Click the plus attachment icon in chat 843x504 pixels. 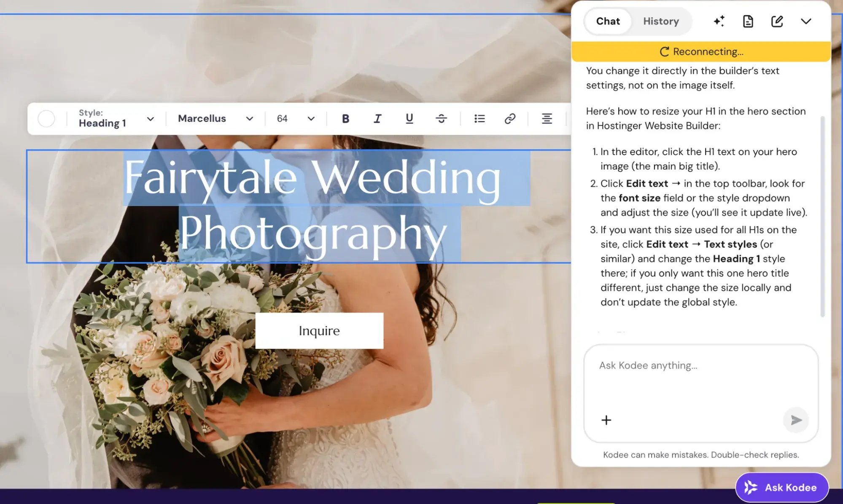(x=606, y=420)
